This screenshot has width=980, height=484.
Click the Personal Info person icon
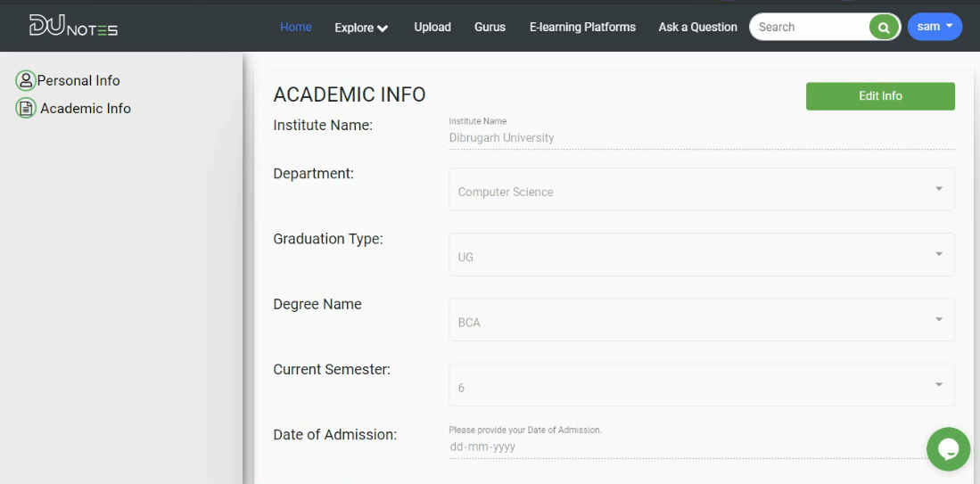[x=26, y=80]
